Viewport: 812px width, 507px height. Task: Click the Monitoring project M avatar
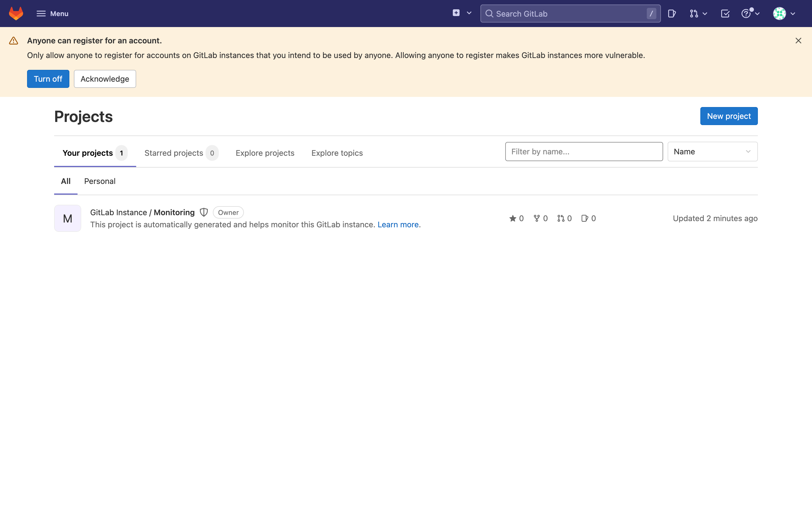point(67,218)
